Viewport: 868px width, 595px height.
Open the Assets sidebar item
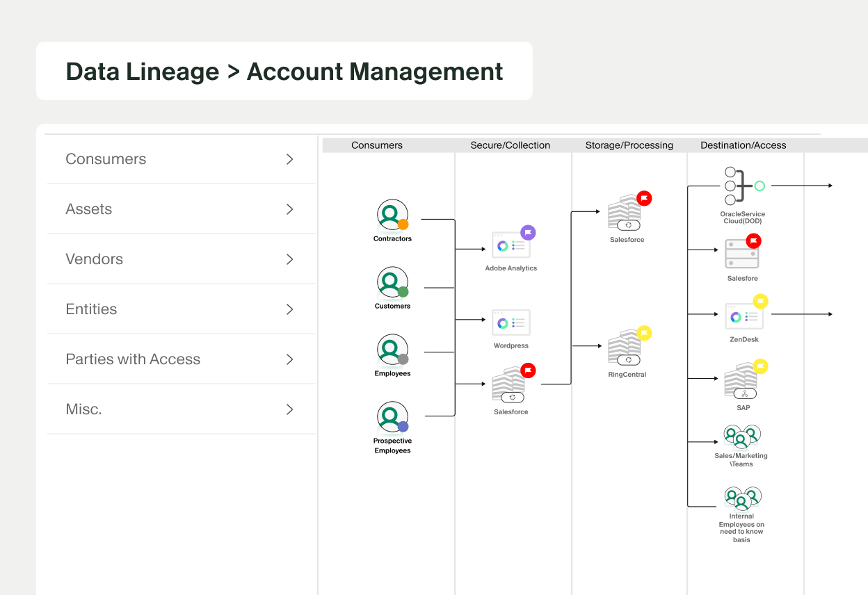pos(182,209)
